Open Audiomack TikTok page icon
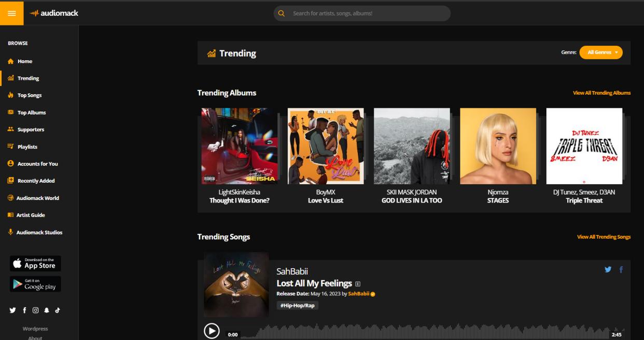This screenshot has height=340, width=644. coord(58,310)
